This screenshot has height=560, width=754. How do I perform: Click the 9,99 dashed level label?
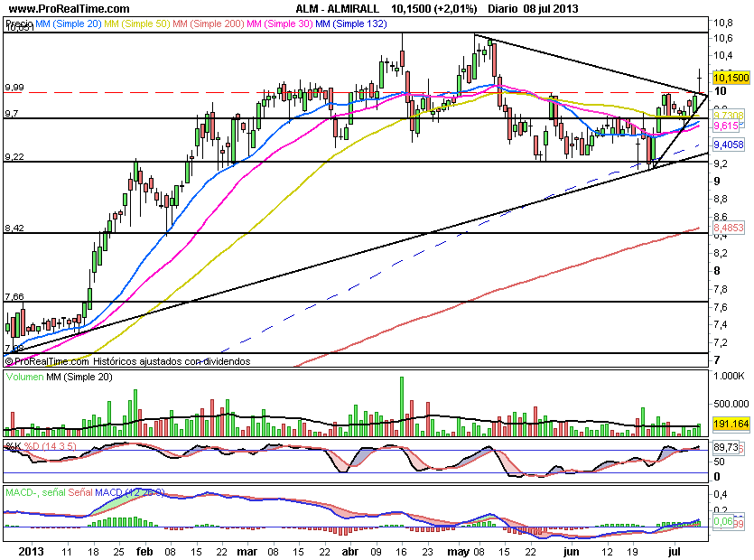tap(14, 87)
